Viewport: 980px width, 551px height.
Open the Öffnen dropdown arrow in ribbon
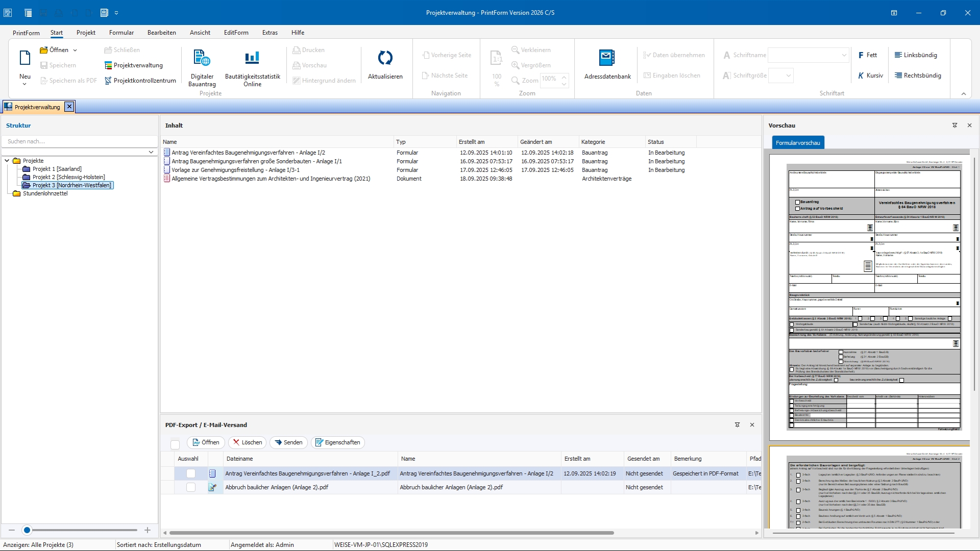[75, 50]
